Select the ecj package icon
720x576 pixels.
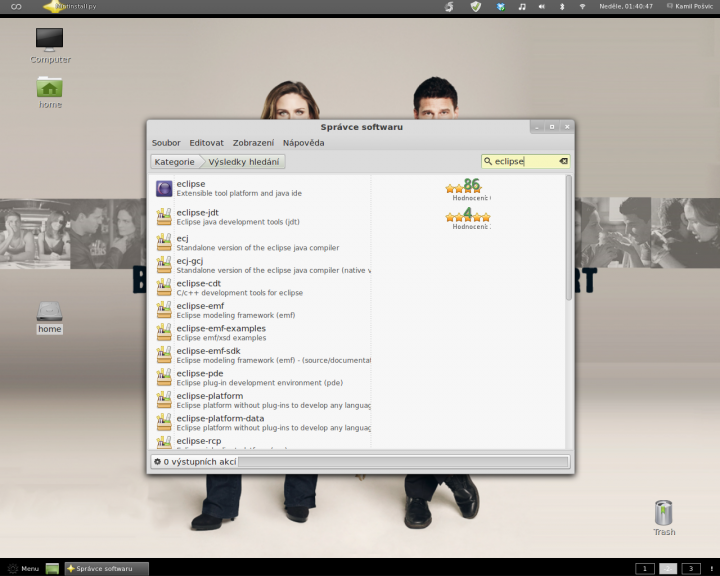[x=164, y=243]
